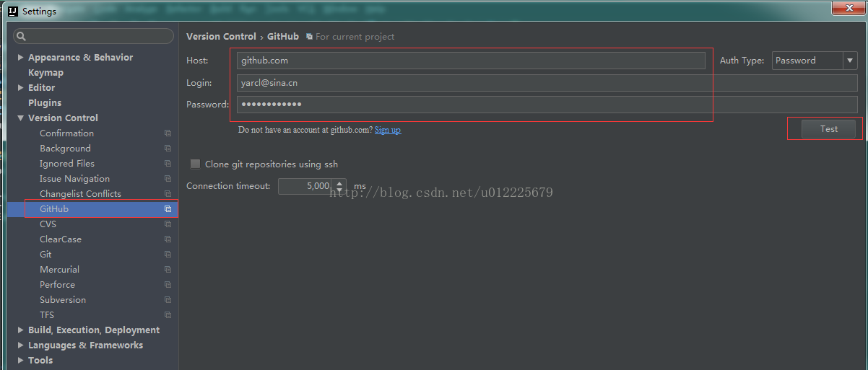Click the Login field with yarcl@sina.cn
868x370 pixels.
tap(547, 83)
